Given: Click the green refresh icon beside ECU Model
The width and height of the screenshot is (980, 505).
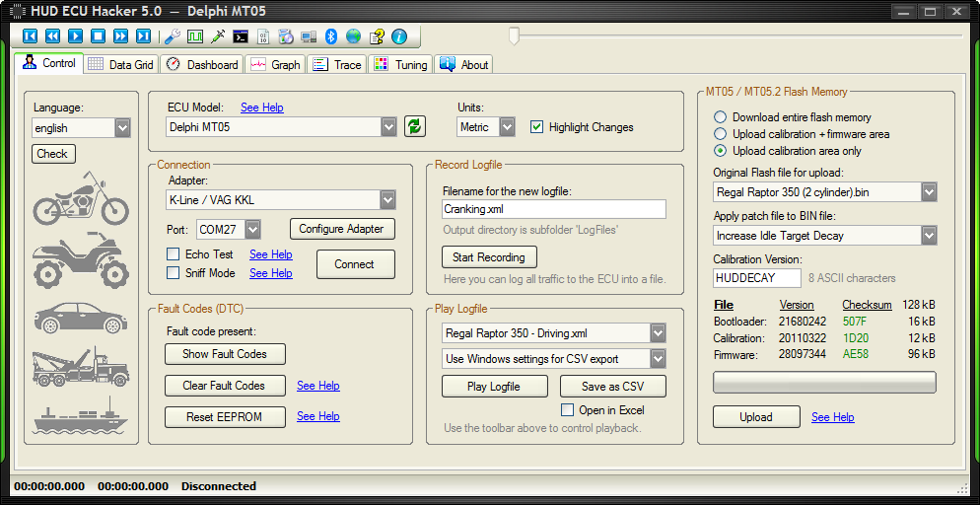Looking at the screenshot, I should pos(415,126).
